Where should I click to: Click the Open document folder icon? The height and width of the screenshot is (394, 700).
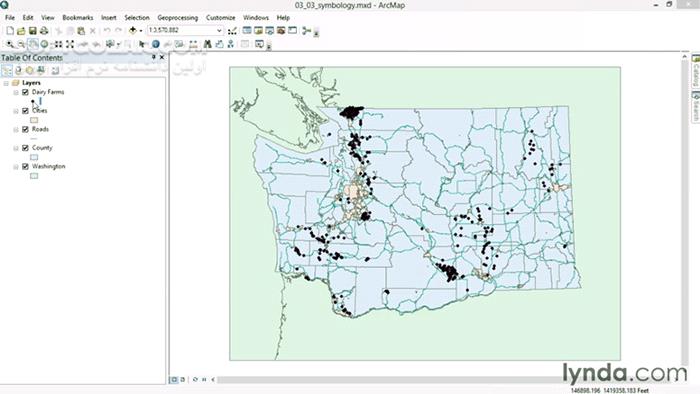coord(21,31)
